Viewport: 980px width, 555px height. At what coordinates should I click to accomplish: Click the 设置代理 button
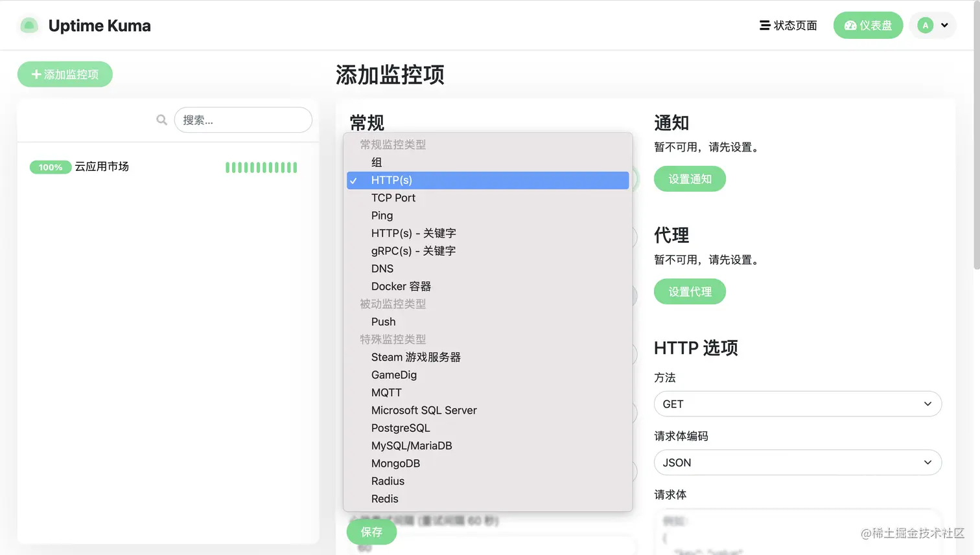point(690,292)
